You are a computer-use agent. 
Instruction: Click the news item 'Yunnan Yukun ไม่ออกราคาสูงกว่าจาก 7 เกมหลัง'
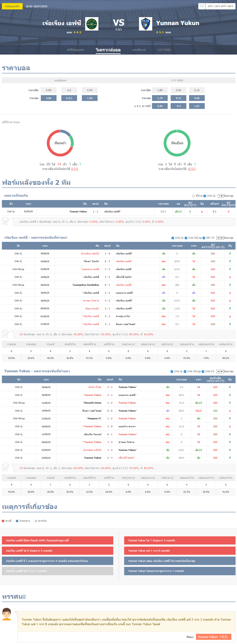pyautogui.click(x=180, y=571)
